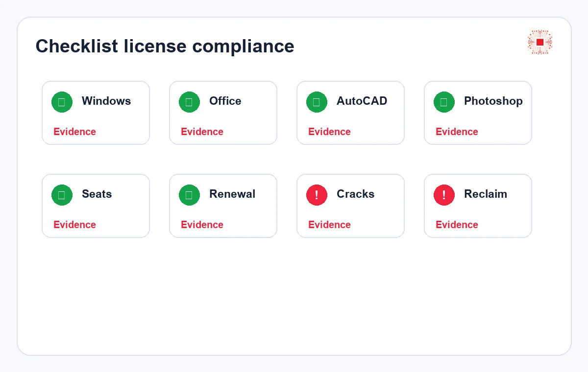Viewport: 588px width, 372px height.
Task: Open Evidence link on Windows card
Action: click(x=74, y=132)
